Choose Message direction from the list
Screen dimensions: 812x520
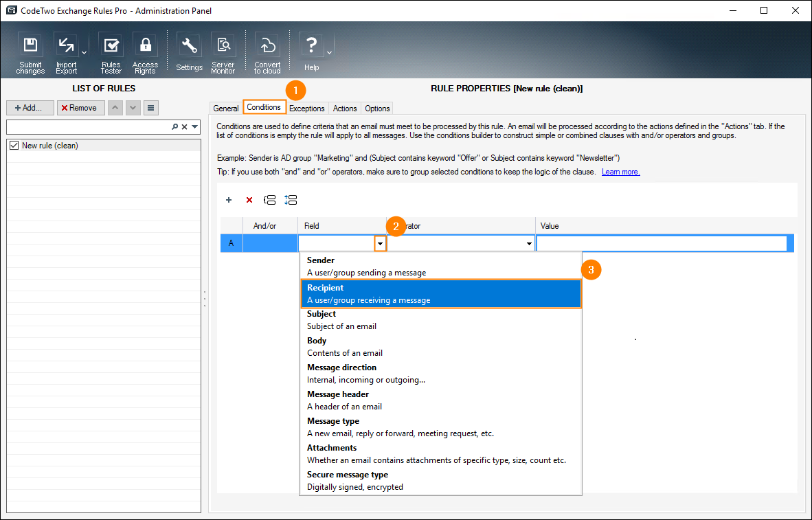[441, 374]
